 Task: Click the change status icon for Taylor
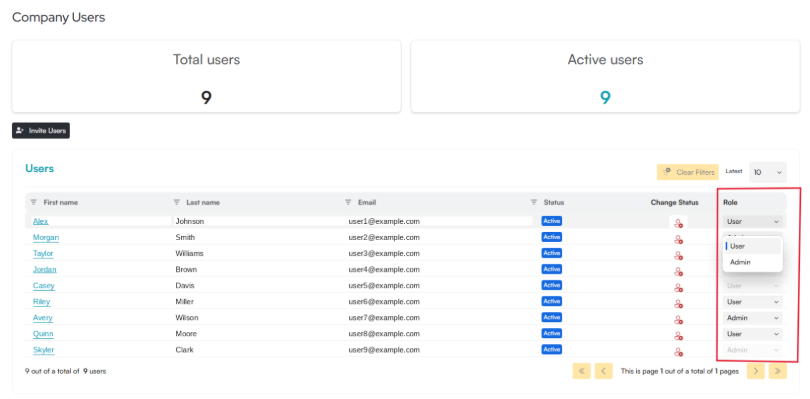coord(678,255)
